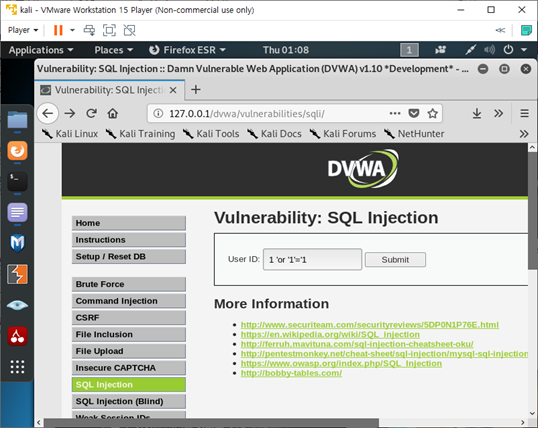The height and width of the screenshot is (428, 538).
Task: Expand more toolbar tools chevron
Action: tap(499, 113)
